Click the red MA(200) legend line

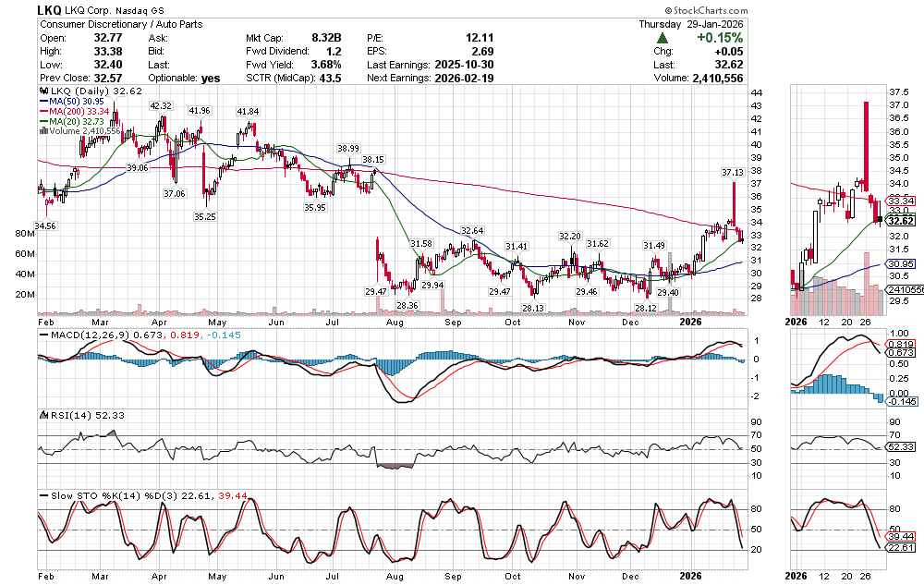pyautogui.click(x=42, y=112)
